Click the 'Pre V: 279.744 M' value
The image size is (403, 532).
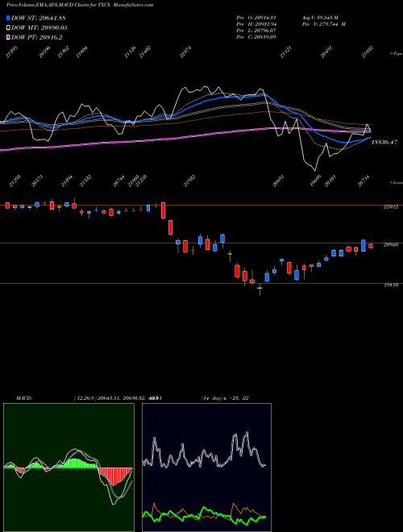tap(324, 24)
